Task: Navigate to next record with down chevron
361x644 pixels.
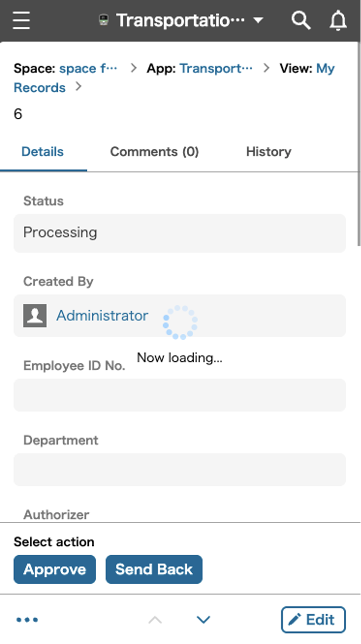Action: pos(204,619)
